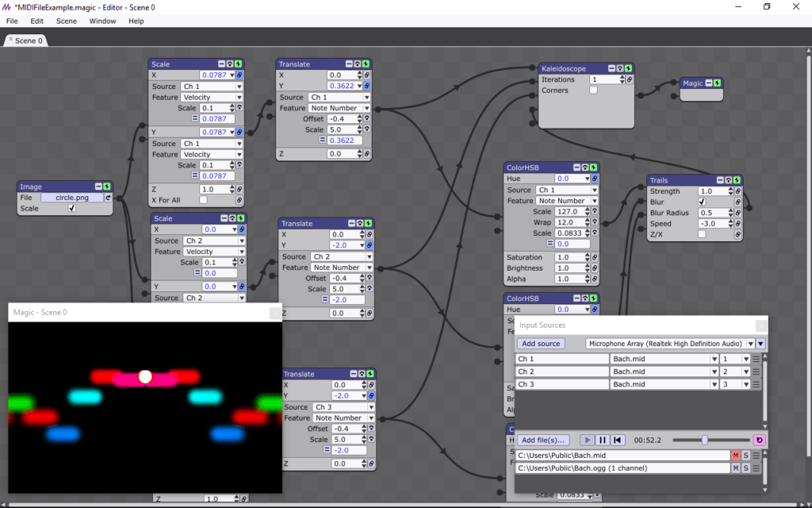812x508 pixels.
Task: Pause playback in Input Sources
Action: (x=602, y=440)
